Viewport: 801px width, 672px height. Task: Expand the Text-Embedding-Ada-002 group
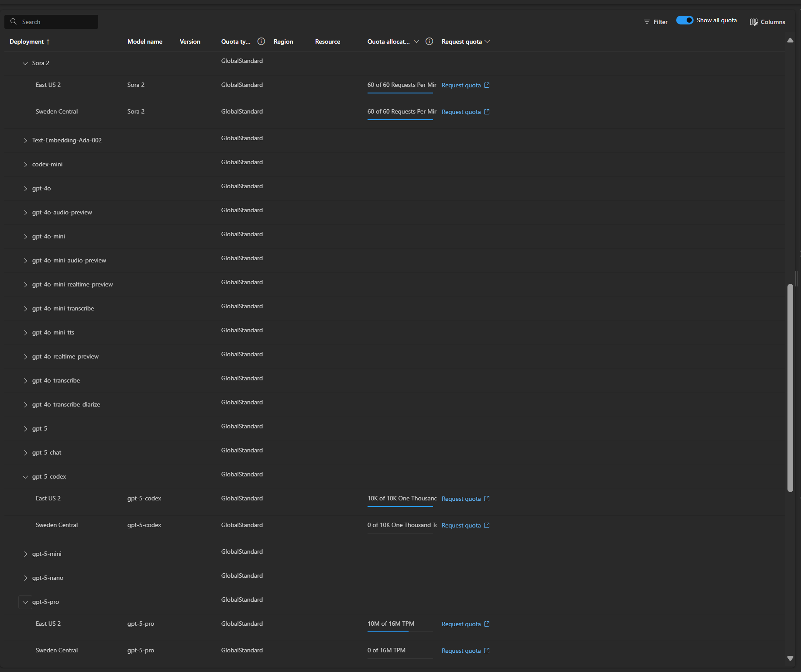pos(25,141)
